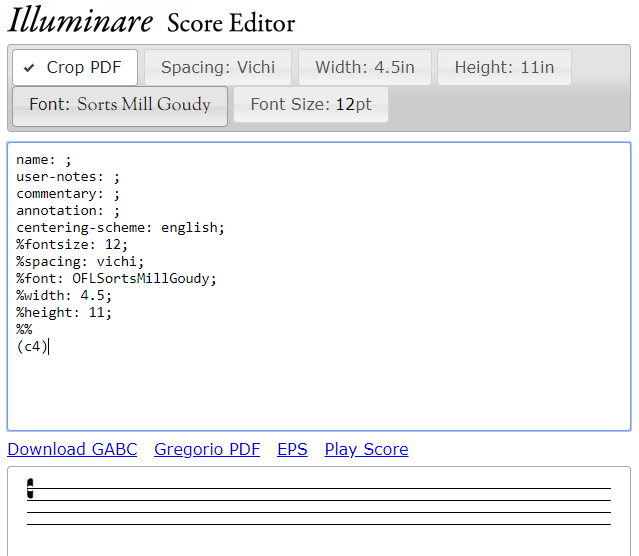
Task: Click the "centering-scheme: english;" line
Action: [x=120, y=228]
